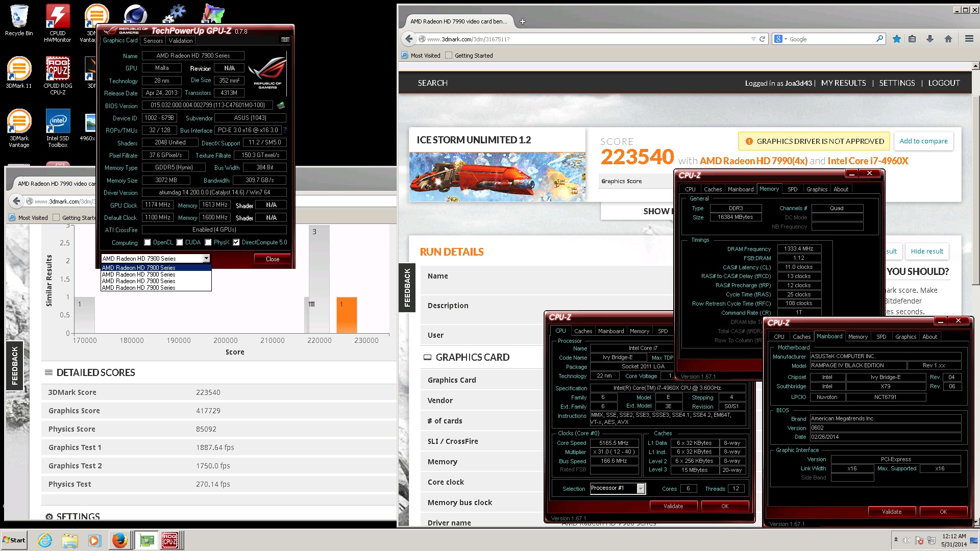
Task: Open FEEDBACK side tab on right page
Action: [x=407, y=287]
